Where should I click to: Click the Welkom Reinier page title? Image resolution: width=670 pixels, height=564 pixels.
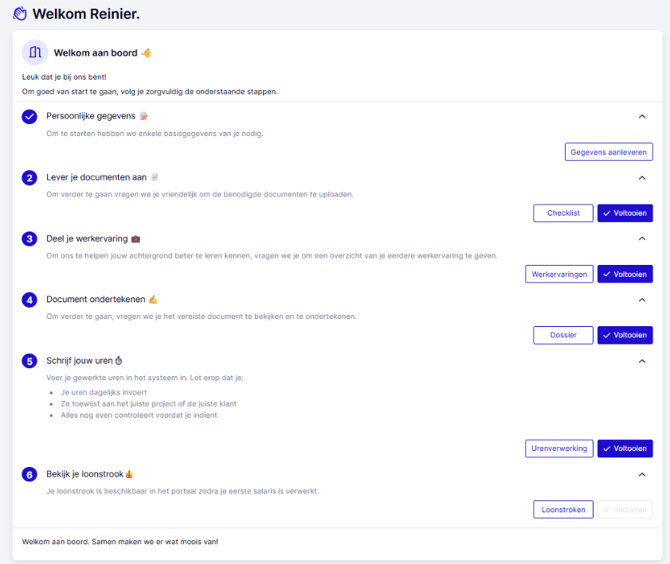coord(86,14)
